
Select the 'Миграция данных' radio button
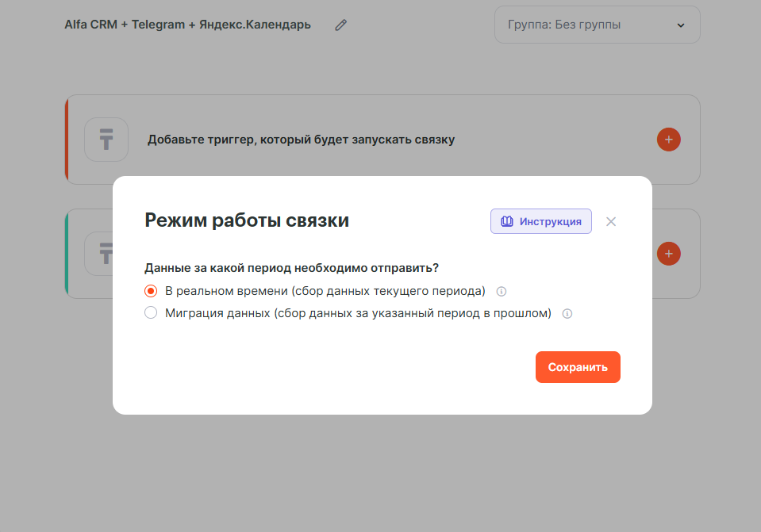(151, 313)
